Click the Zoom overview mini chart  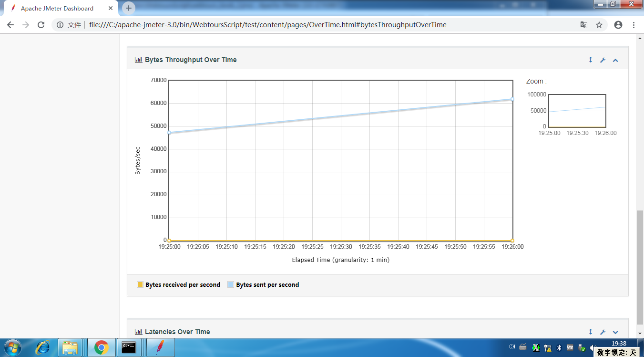click(x=577, y=111)
